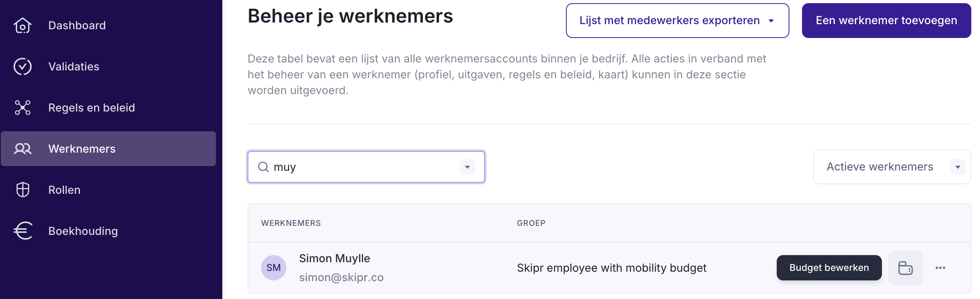This screenshot has height=299, width=980.
Task: Click the Regels en beleid network icon
Action: (x=23, y=108)
